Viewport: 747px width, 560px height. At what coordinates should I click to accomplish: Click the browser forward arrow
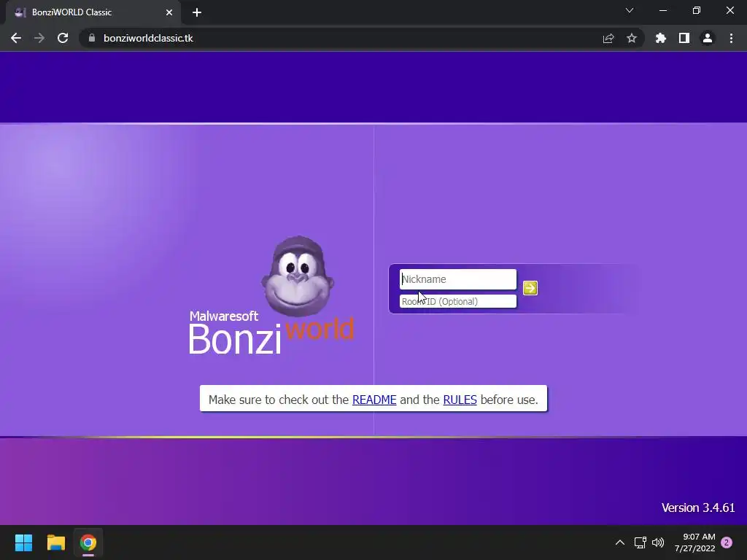(x=39, y=38)
